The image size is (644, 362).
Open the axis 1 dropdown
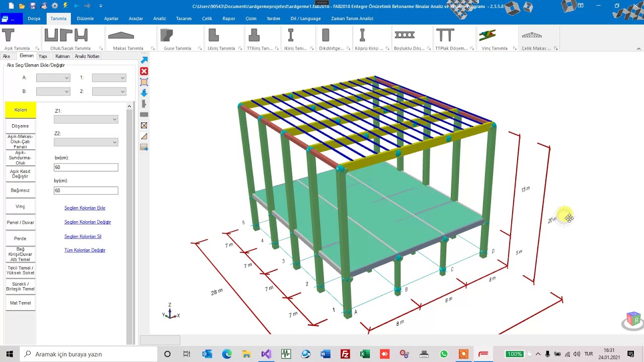pos(109,77)
